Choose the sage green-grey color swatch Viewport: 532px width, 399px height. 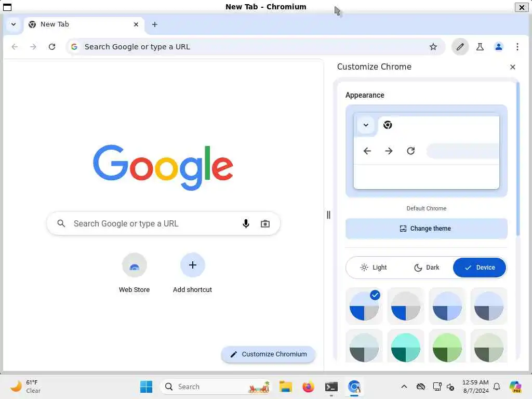(488, 347)
